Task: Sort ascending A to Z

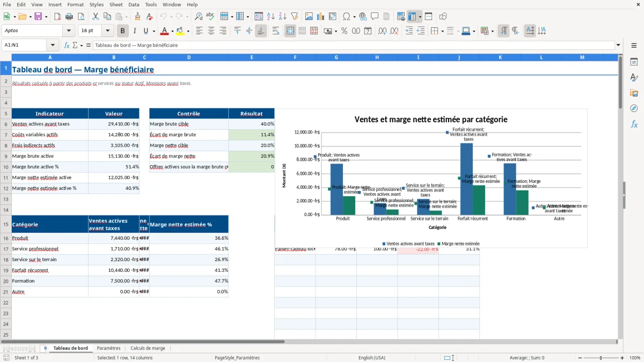Action: click(x=270, y=17)
